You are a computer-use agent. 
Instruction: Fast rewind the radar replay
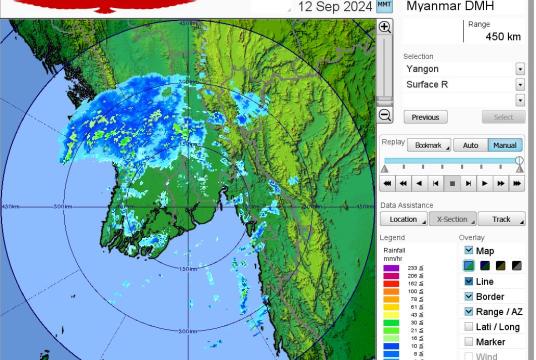[403, 184]
